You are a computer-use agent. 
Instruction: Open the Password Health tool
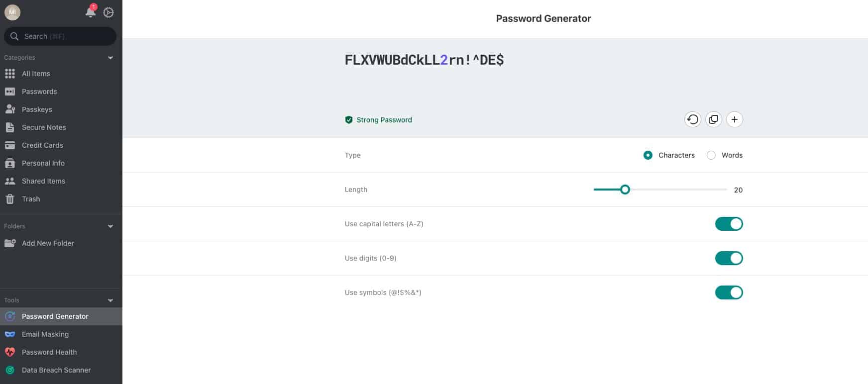click(x=49, y=352)
